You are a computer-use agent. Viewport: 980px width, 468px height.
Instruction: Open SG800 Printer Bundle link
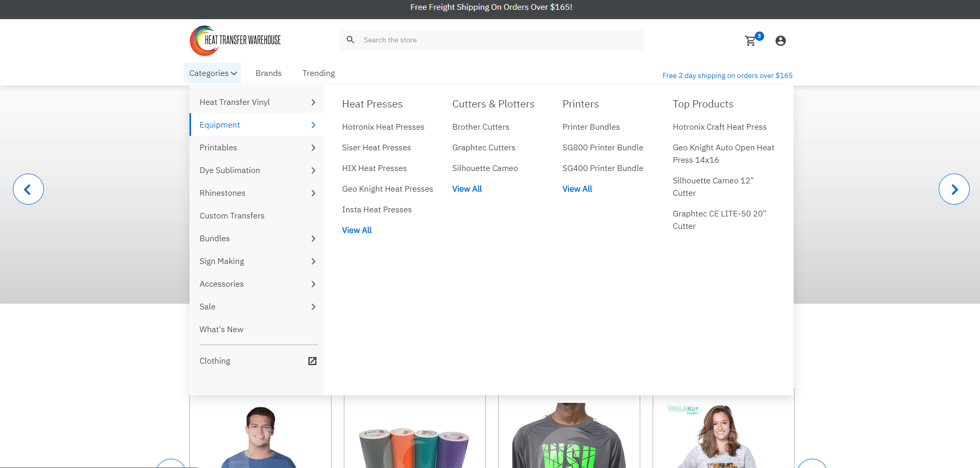click(x=603, y=148)
